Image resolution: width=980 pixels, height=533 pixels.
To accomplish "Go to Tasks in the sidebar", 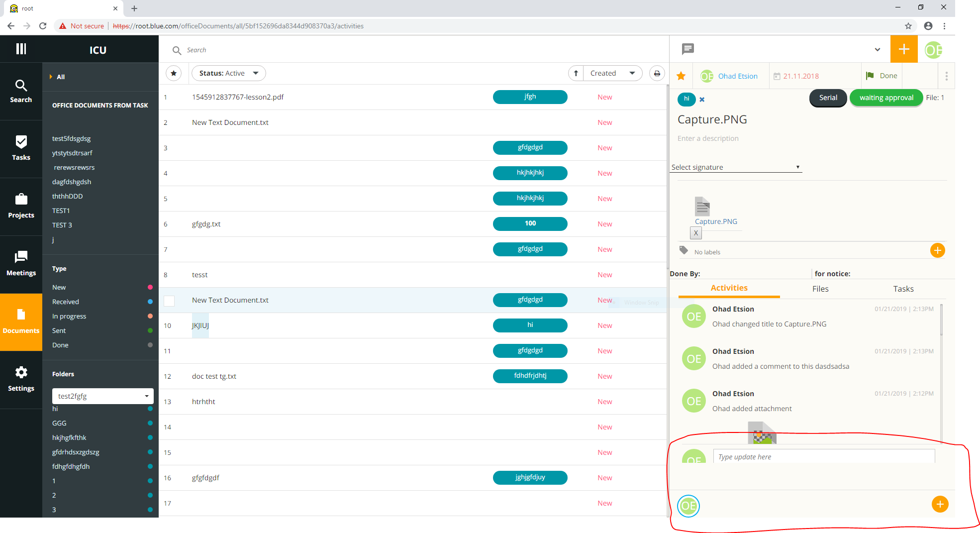I will tap(21, 148).
